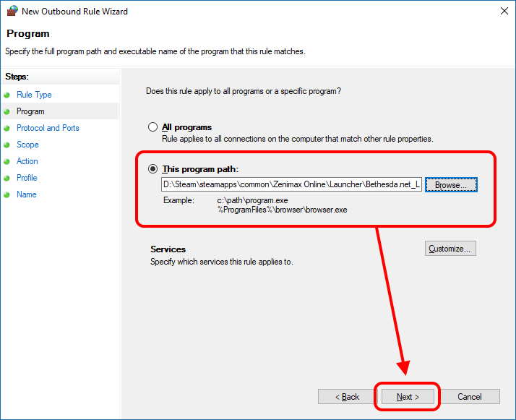Click the green bullet beside Action
The height and width of the screenshot is (420, 516).
7,162
